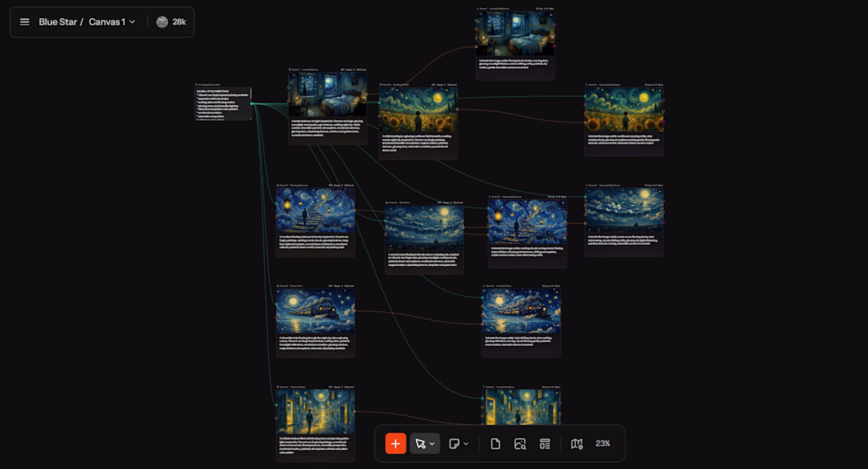Viewport: 868px width, 469px height.
Task: Open the image search tool
Action: point(520,444)
